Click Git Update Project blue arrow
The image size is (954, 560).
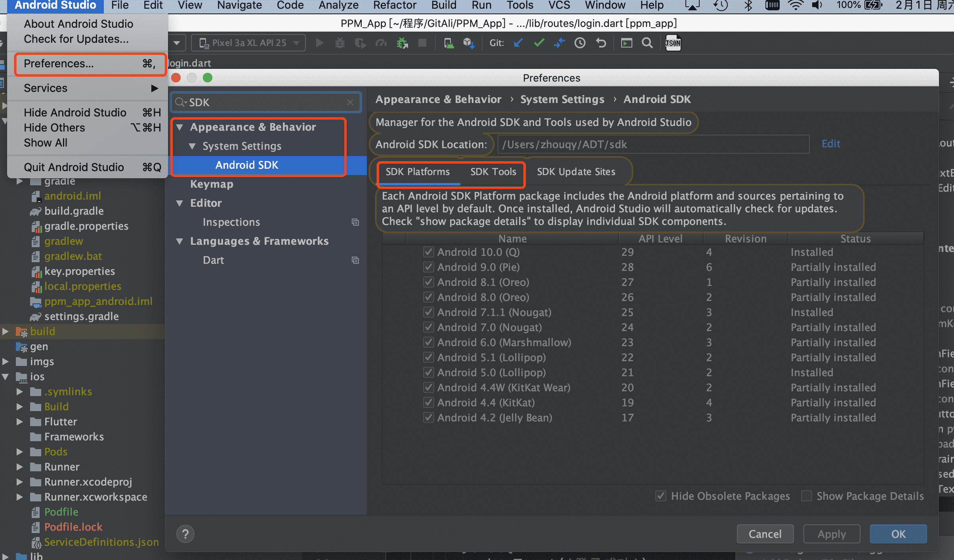(518, 43)
